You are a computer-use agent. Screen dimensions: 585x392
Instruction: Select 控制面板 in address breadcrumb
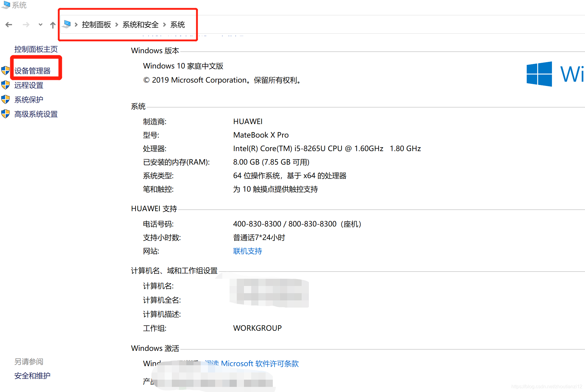pos(96,25)
